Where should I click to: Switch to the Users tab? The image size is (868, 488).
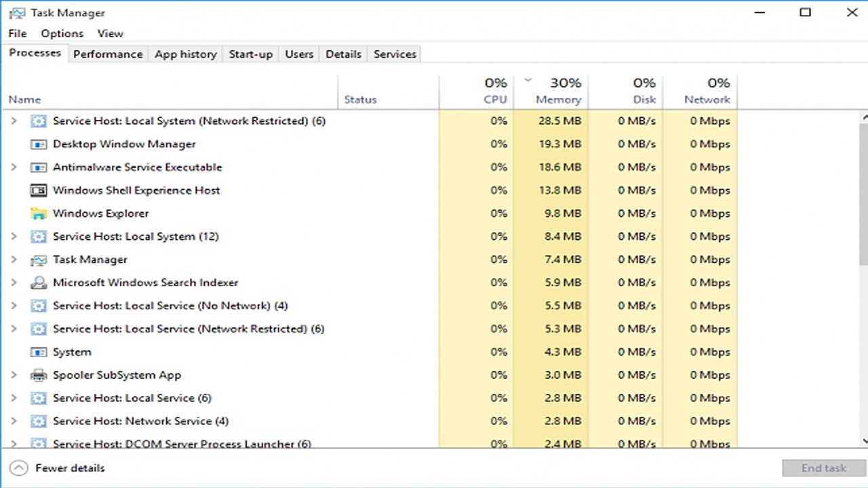tap(299, 54)
